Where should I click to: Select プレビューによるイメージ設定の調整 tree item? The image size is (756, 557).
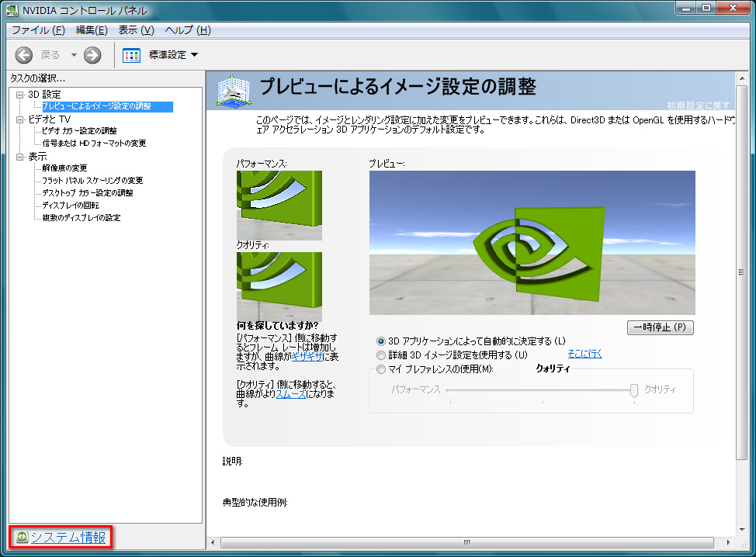[x=107, y=106]
